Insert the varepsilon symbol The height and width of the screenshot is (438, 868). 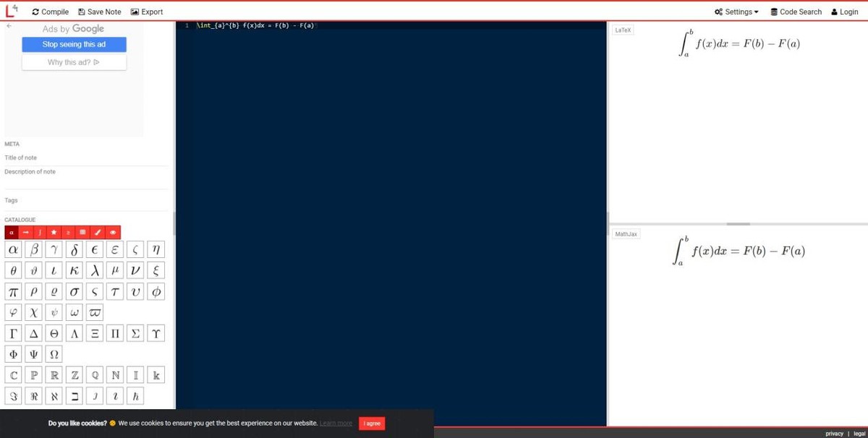coord(115,250)
